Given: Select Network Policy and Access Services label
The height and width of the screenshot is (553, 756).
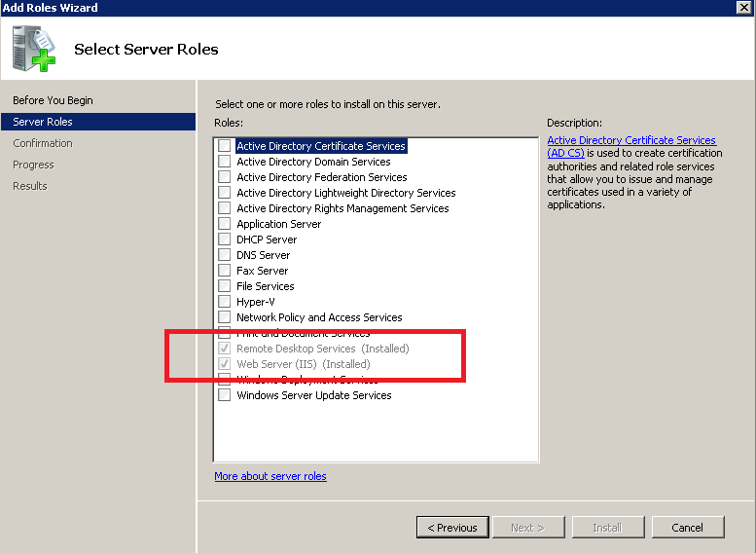Looking at the screenshot, I should point(319,317).
